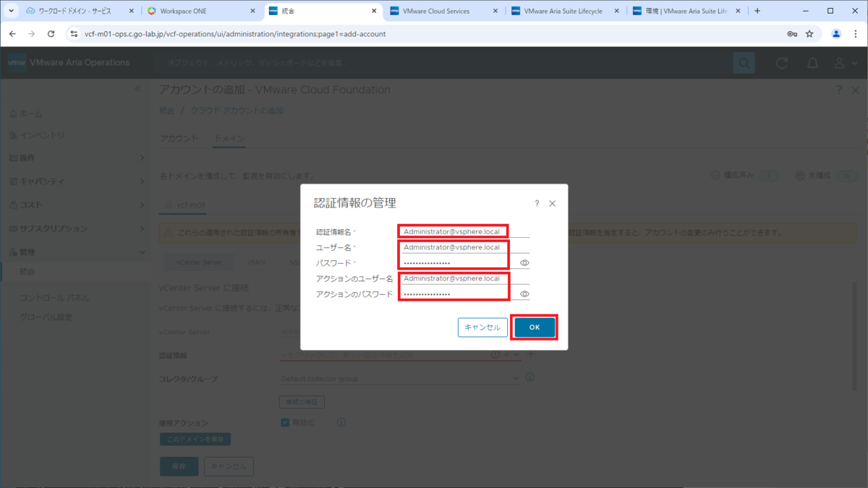Toggle the 有効化 checkbox

(x=285, y=422)
